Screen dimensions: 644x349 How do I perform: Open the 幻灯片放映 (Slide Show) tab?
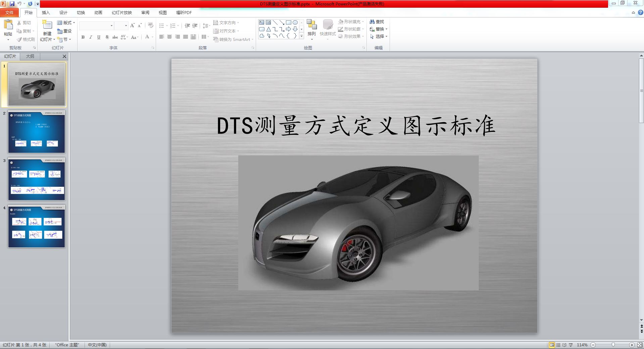pyautogui.click(x=122, y=13)
